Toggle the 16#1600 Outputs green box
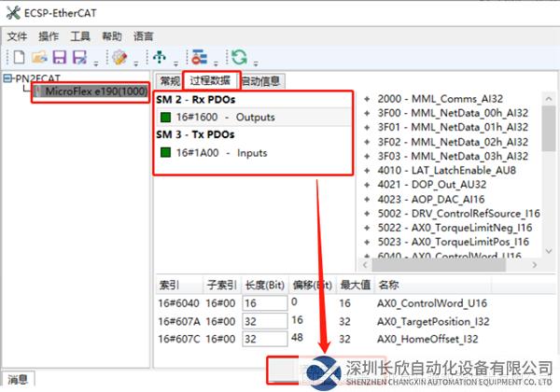560x392 pixels. (165, 118)
